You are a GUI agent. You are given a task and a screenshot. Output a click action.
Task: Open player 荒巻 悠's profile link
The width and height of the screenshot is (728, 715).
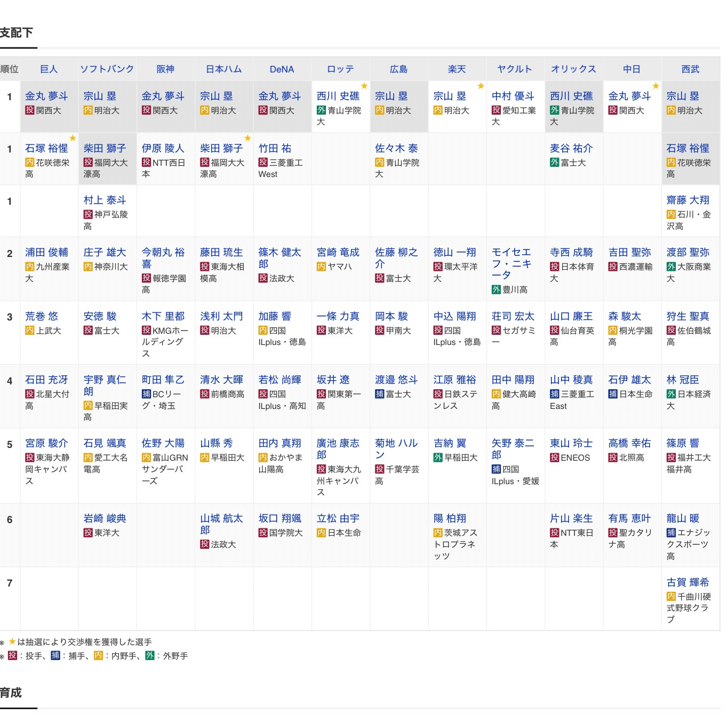(x=42, y=316)
